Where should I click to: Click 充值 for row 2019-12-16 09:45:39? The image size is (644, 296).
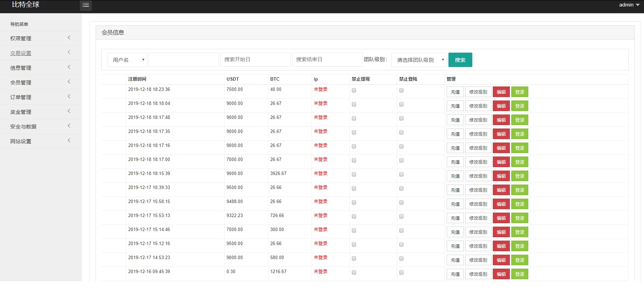(x=455, y=274)
